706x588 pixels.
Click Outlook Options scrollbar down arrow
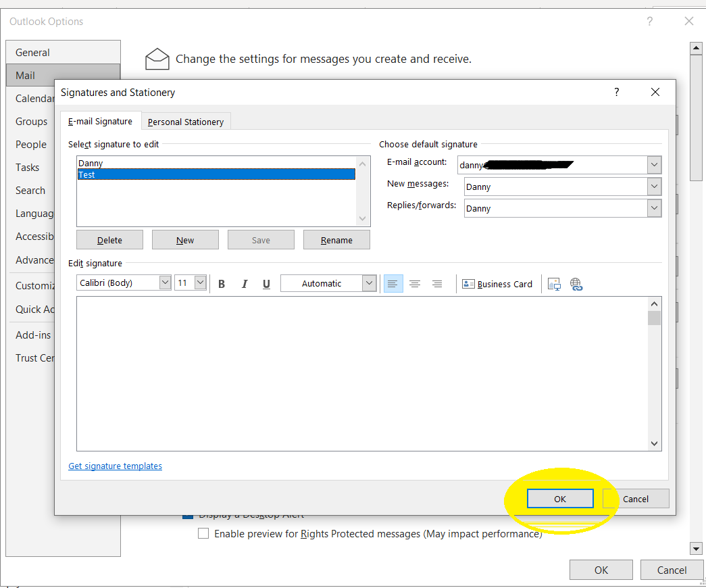pos(696,548)
